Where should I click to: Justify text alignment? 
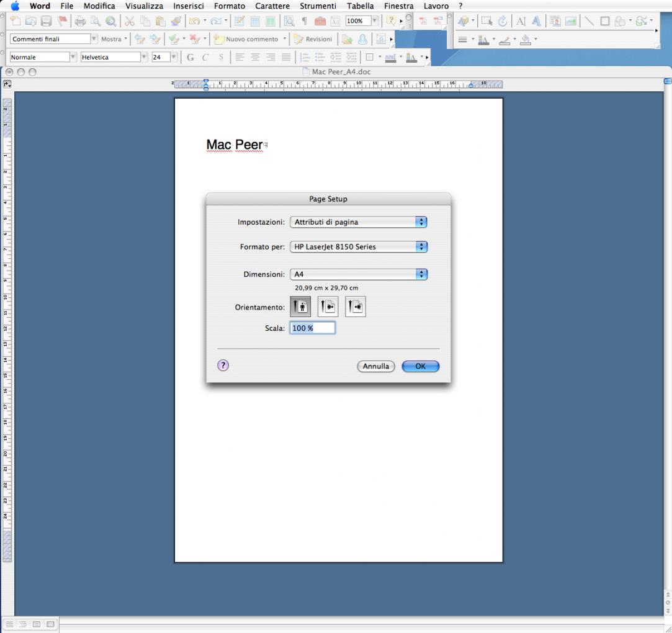coord(286,57)
